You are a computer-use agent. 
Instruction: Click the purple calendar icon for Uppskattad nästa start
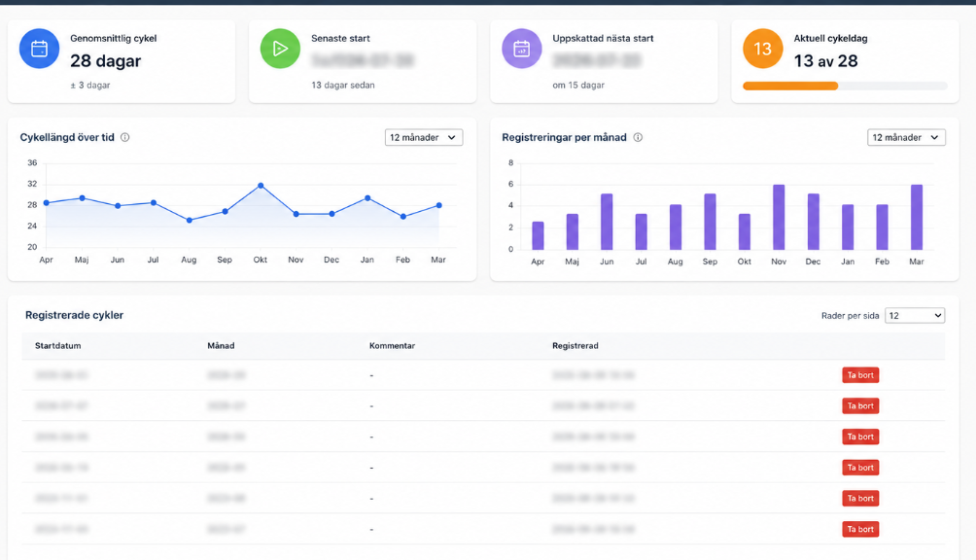point(522,49)
